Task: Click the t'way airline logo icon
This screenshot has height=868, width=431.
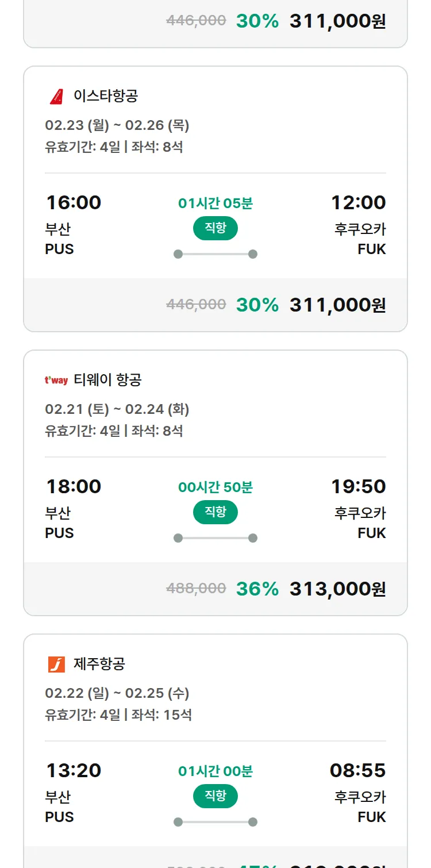Action: [56, 380]
